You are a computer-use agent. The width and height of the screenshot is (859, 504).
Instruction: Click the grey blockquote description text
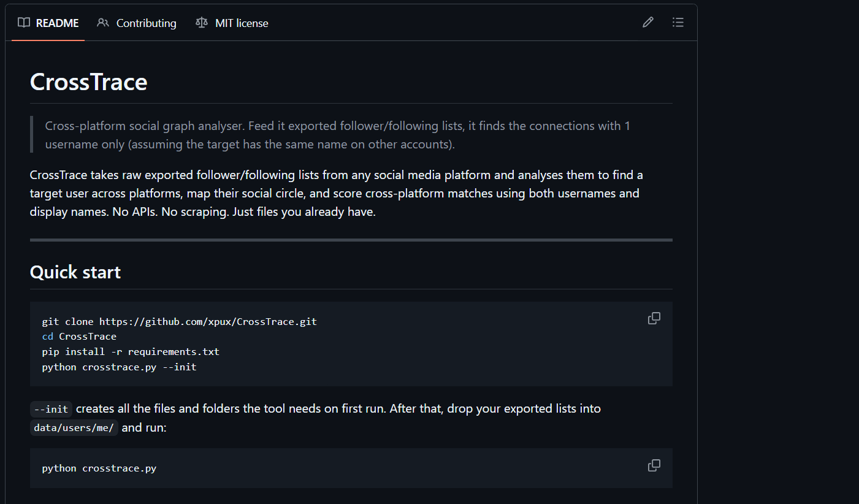(x=338, y=136)
